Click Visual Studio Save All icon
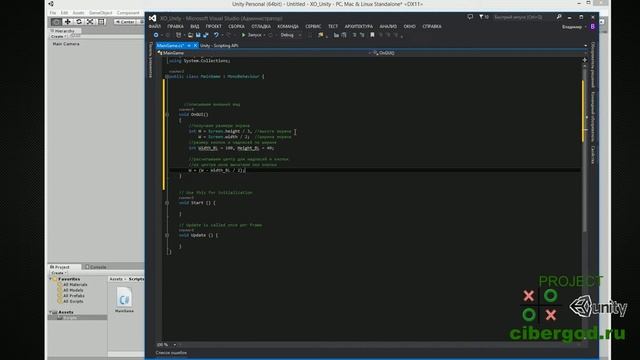 205,35
